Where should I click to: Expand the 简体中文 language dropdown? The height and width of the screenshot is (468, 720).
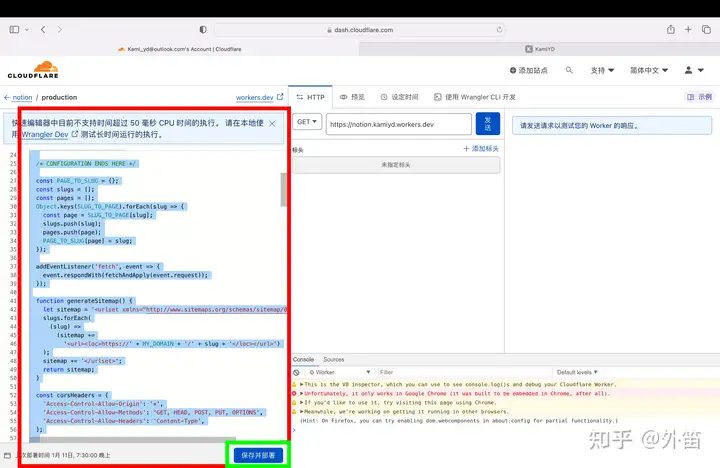(x=649, y=70)
